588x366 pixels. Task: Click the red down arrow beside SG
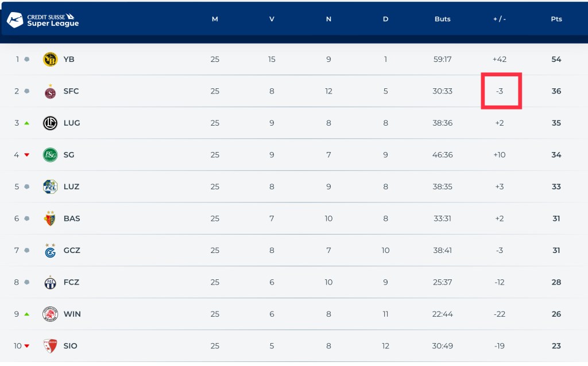[26, 155]
